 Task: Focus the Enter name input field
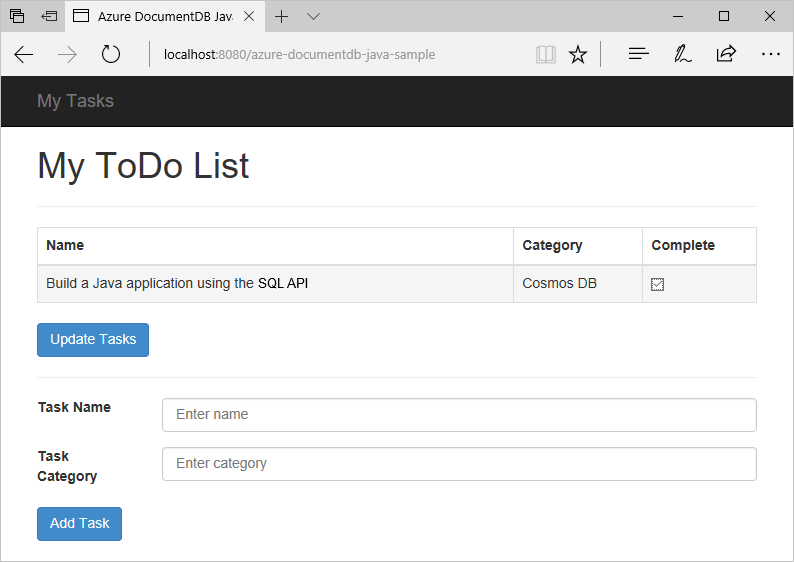click(x=459, y=415)
